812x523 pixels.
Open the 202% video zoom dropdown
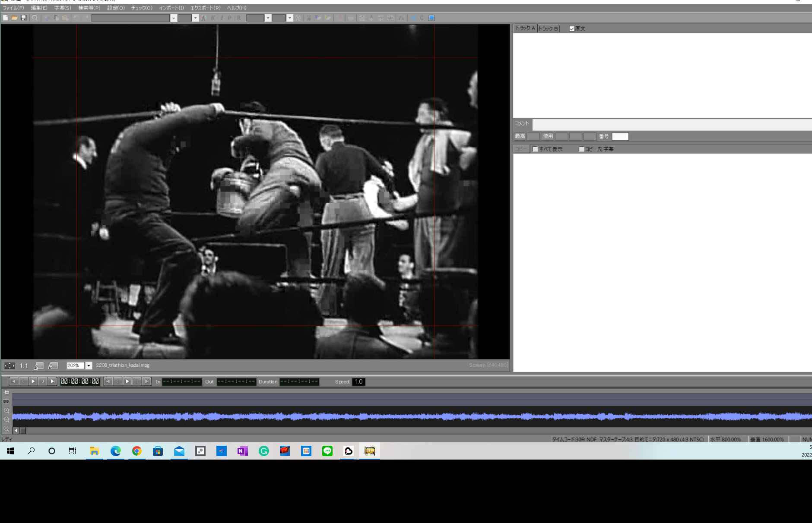point(89,365)
